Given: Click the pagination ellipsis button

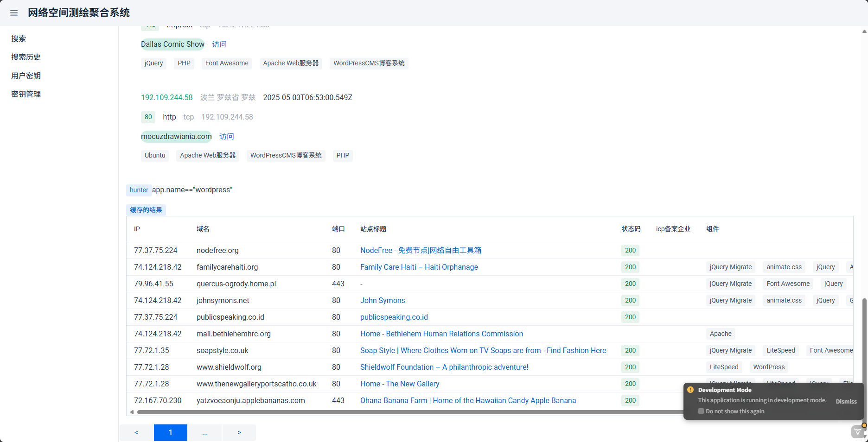Looking at the screenshot, I should tap(205, 432).
